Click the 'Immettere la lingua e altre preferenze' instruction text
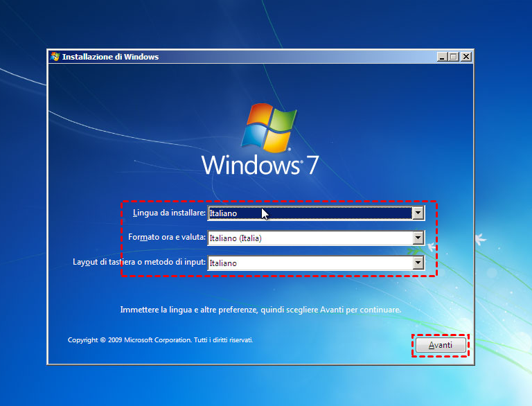 (x=260, y=310)
